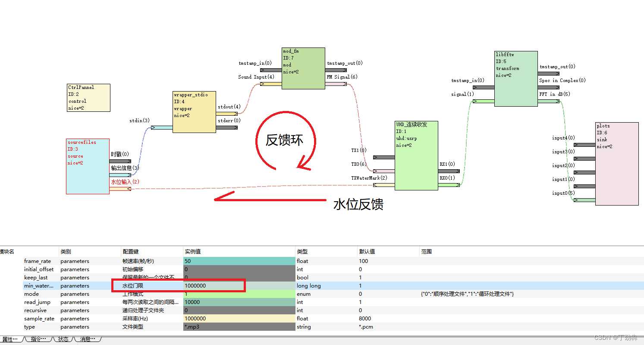The height and width of the screenshot is (345, 644).
Task: Sort by the 类别 column header
Action: pyautogui.click(x=90, y=251)
